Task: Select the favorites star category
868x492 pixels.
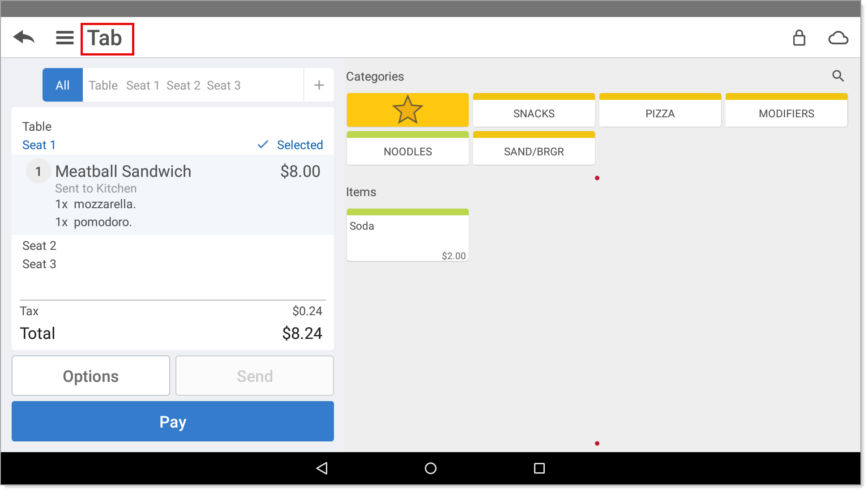Action: (407, 110)
